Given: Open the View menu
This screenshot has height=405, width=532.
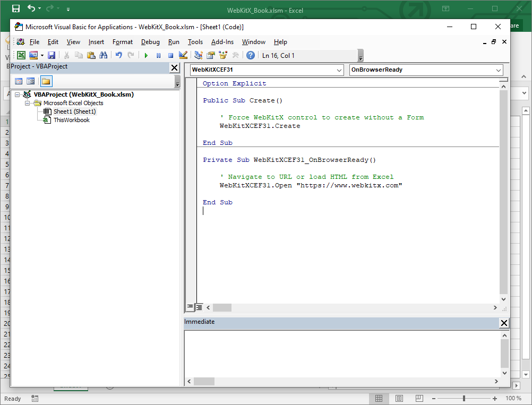Looking at the screenshot, I should coord(73,42).
